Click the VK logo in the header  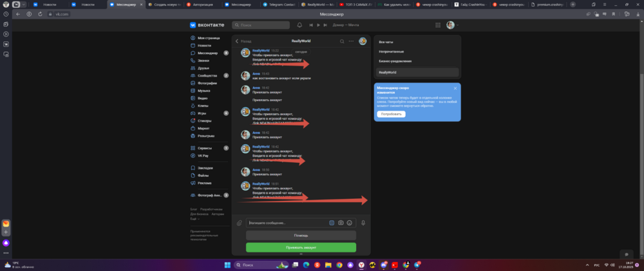pyautogui.click(x=207, y=25)
